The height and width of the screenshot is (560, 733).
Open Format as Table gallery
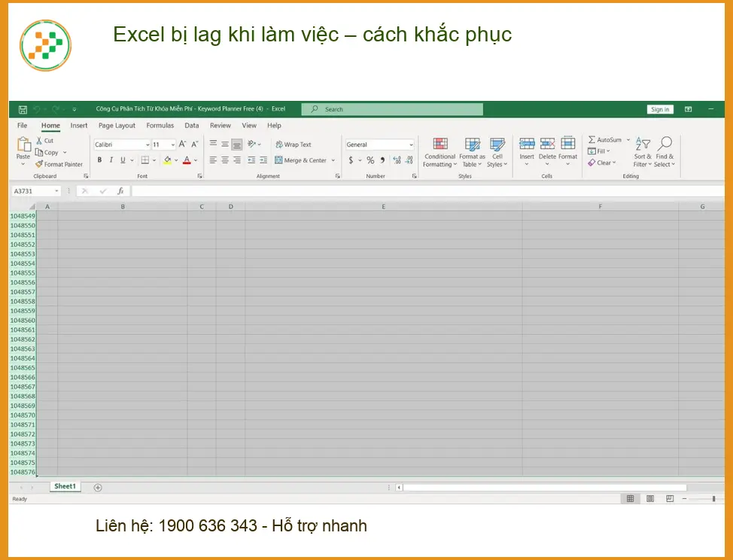(472, 152)
